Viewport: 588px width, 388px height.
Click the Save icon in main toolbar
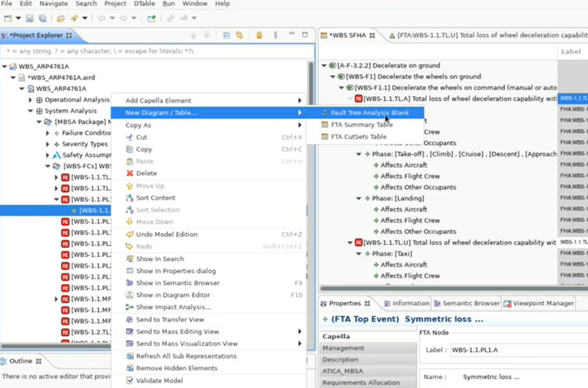coord(30,18)
